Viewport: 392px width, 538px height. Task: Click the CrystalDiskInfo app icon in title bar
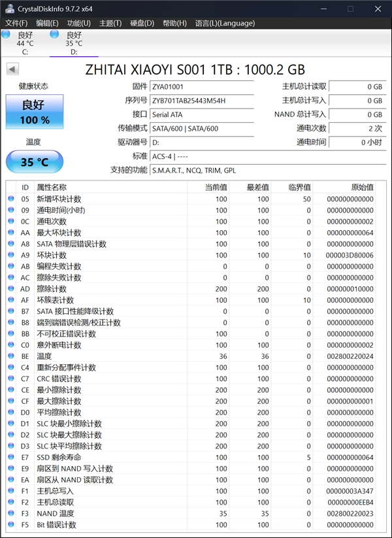coord(8,8)
